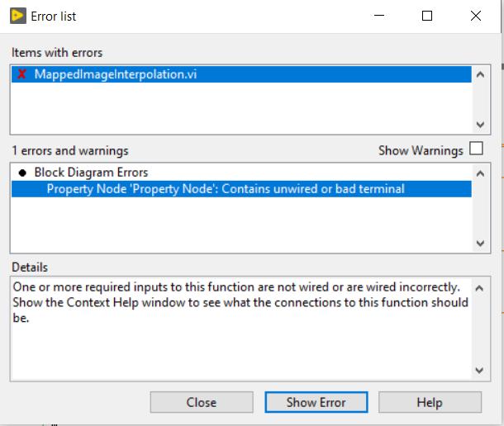Enable the Show Warnings checkbox
The width and height of the screenshot is (504, 426).
[476, 149]
